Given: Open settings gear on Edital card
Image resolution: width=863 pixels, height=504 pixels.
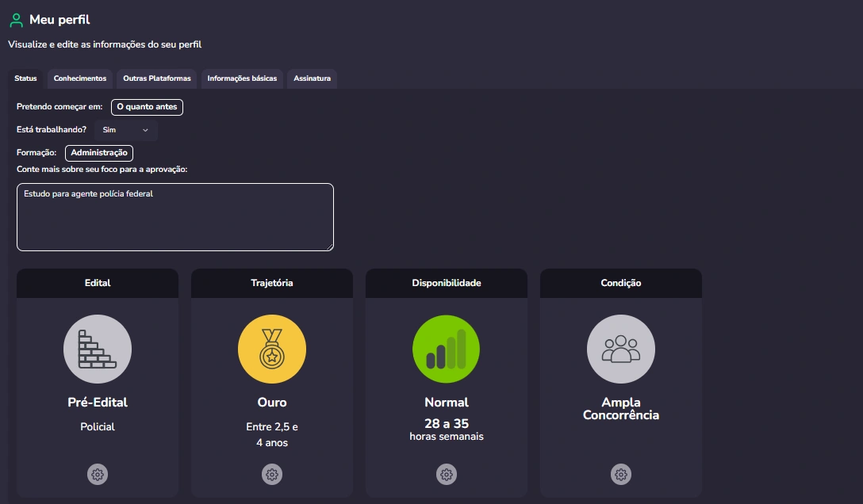Looking at the screenshot, I should pyautogui.click(x=98, y=475).
